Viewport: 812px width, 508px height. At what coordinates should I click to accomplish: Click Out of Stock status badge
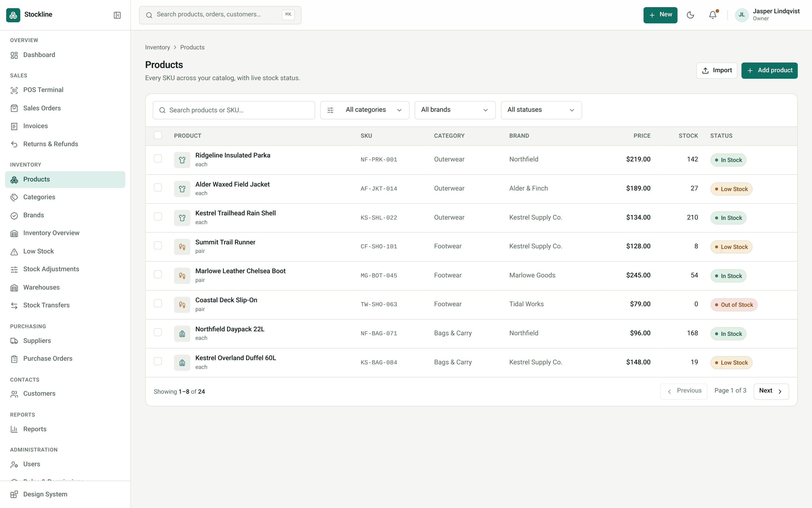[734, 305]
